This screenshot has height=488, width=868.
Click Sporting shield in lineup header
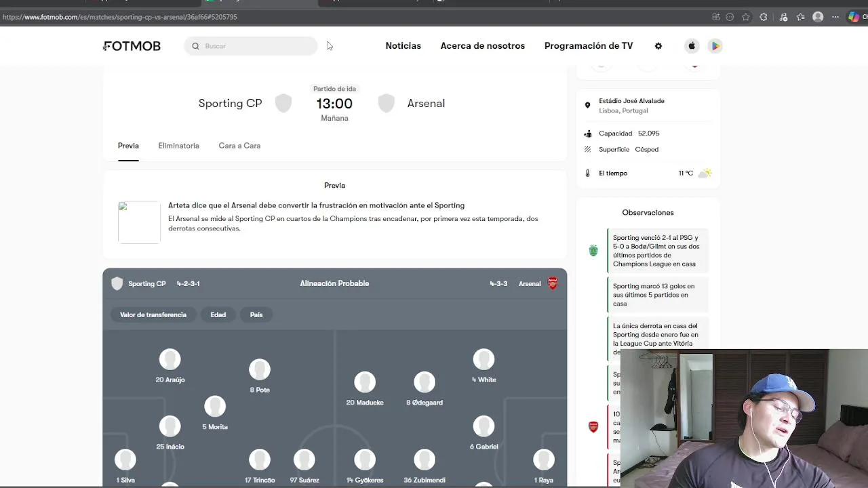coord(117,283)
